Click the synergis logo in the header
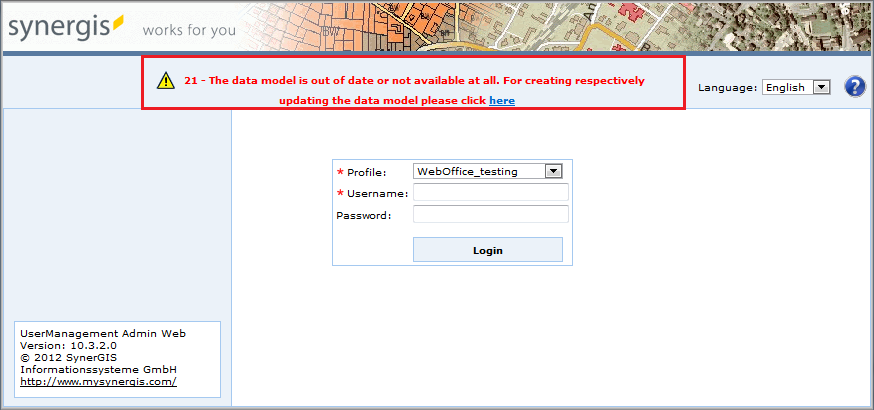 [x=66, y=27]
